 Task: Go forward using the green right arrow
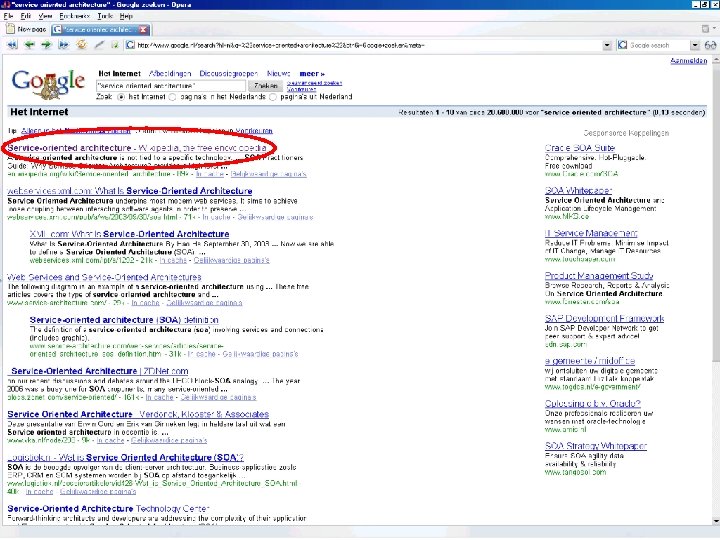point(46,45)
